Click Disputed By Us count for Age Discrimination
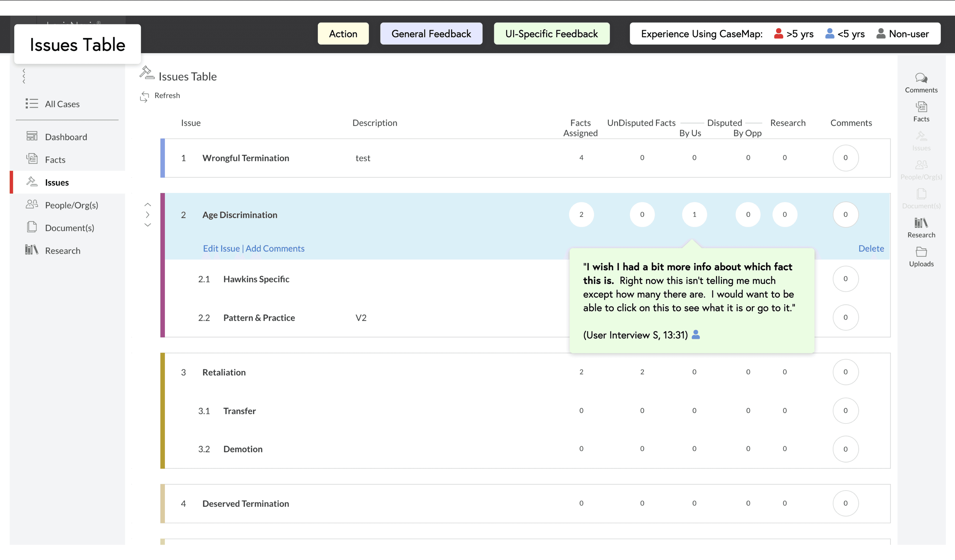This screenshot has height=560, width=955. (x=694, y=215)
